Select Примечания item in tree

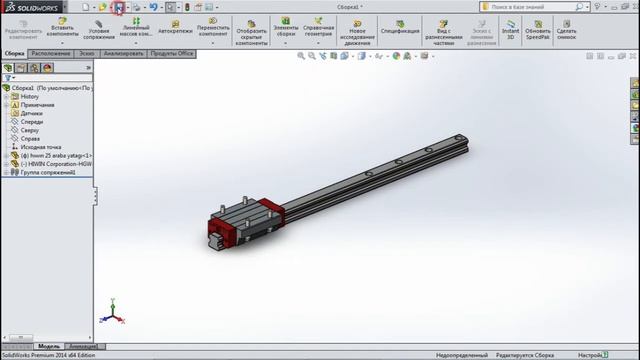point(37,105)
